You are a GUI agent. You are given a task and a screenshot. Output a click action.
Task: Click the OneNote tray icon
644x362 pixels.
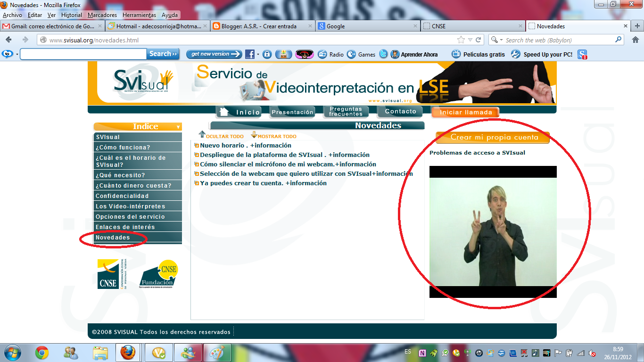point(422,353)
